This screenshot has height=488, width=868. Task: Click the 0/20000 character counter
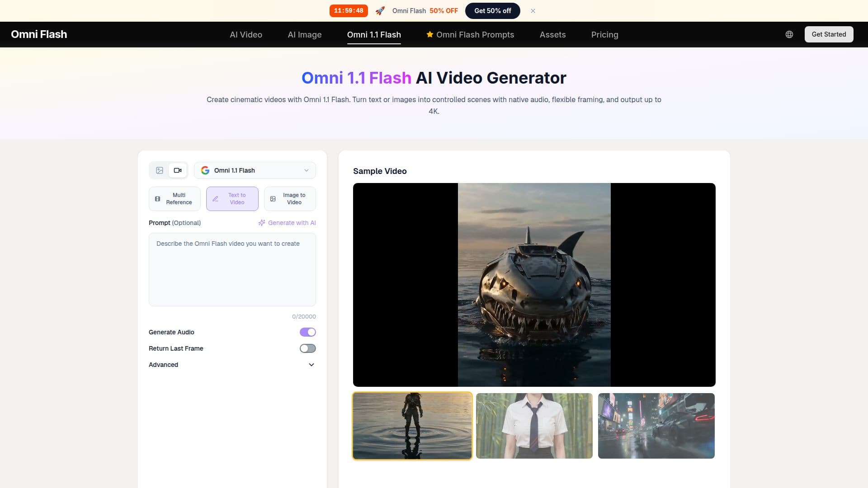pyautogui.click(x=304, y=317)
